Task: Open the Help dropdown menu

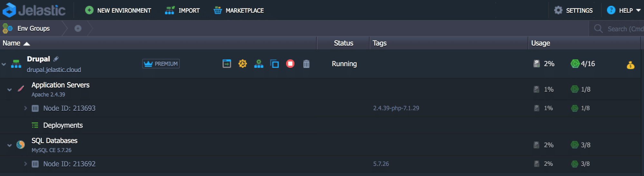Action: coord(624,10)
